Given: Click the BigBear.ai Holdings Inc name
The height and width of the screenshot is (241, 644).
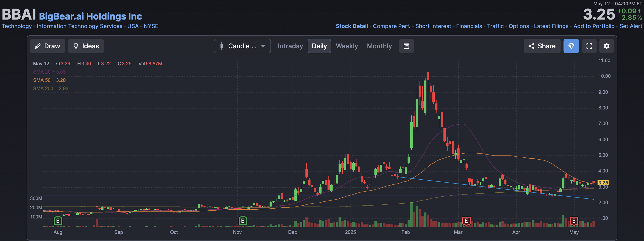Looking at the screenshot, I should tap(90, 16).
